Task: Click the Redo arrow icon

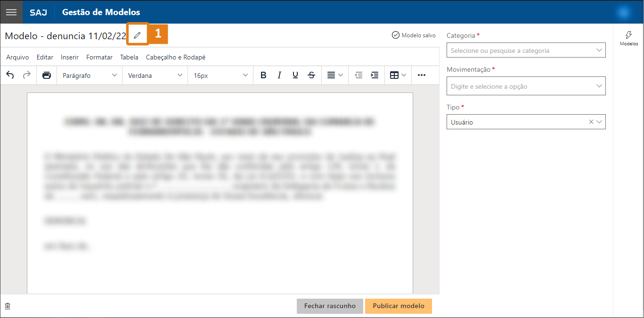Action: pos(26,75)
